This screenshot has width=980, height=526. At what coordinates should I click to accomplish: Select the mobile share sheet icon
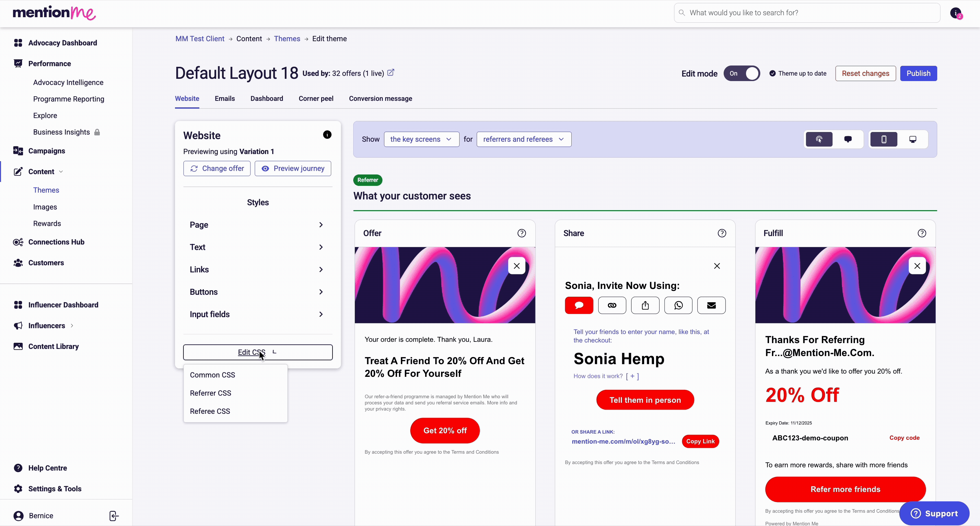(x=645, y=305)
